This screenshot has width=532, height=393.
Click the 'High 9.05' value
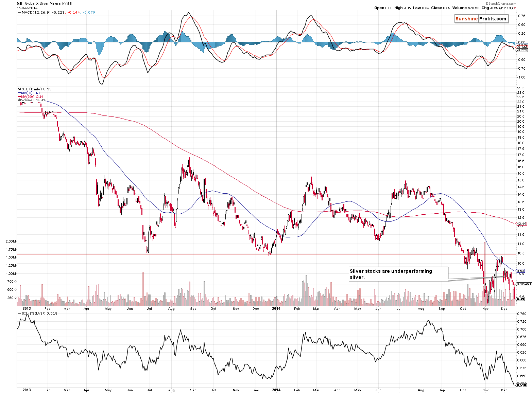(x=402, y=8)
